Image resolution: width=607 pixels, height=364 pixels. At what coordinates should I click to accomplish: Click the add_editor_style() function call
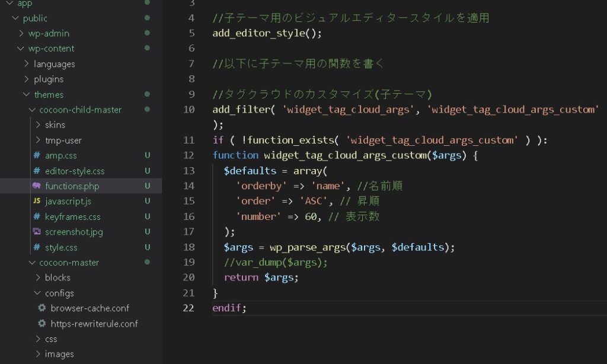pos(267,33)
